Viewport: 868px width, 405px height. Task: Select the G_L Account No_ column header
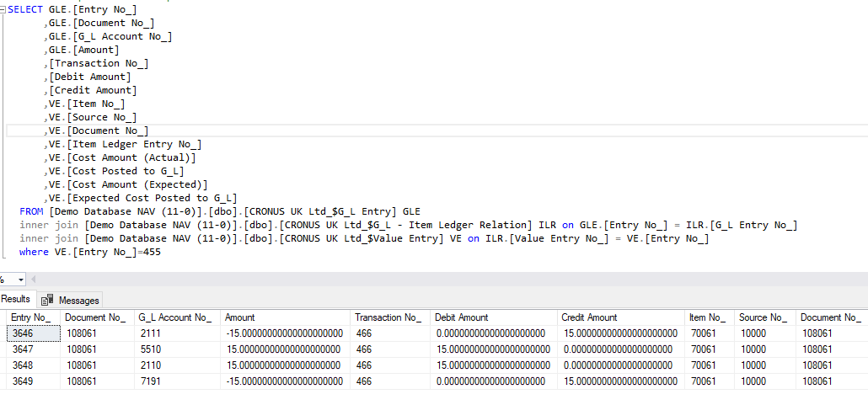174,317
